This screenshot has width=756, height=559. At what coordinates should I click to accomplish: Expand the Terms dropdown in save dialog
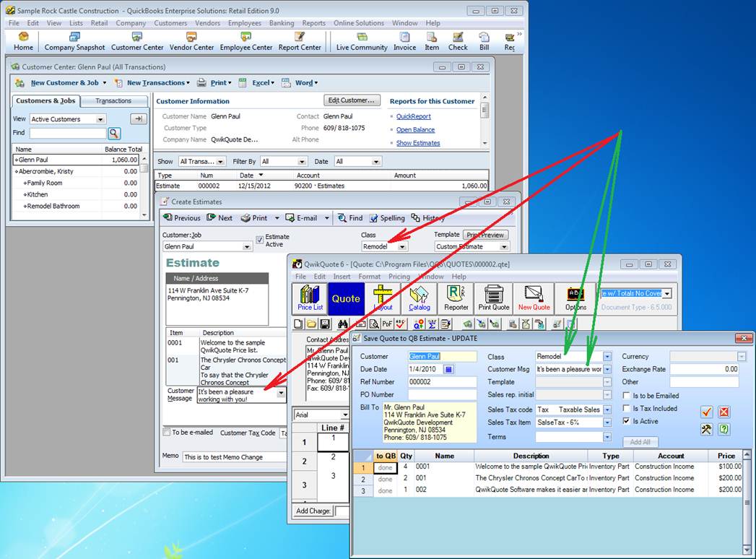click(x=607, y=437)
